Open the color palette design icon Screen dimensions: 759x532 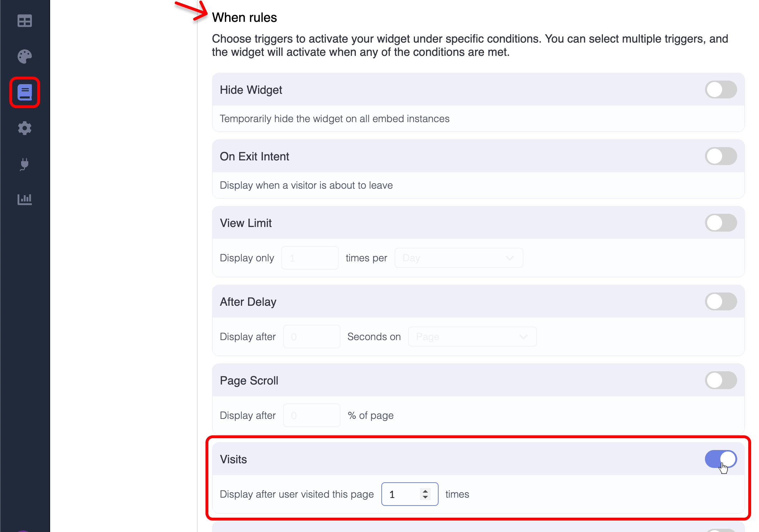[x=25, y=57]
